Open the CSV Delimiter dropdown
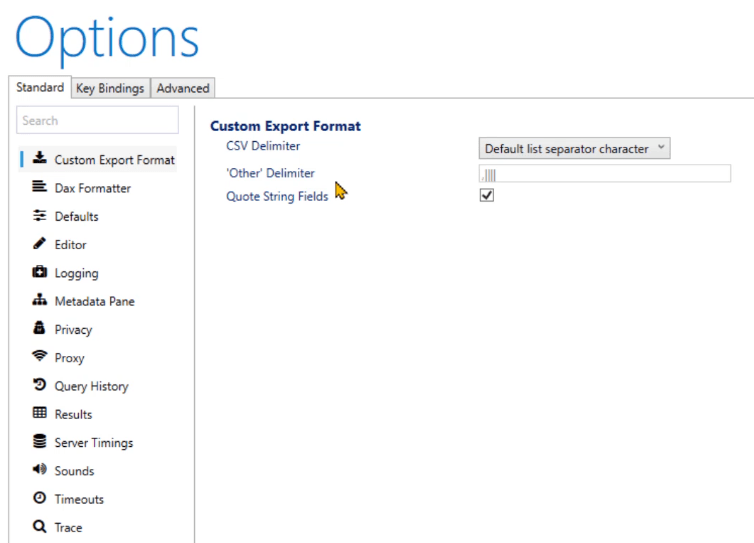 (574, 148)
